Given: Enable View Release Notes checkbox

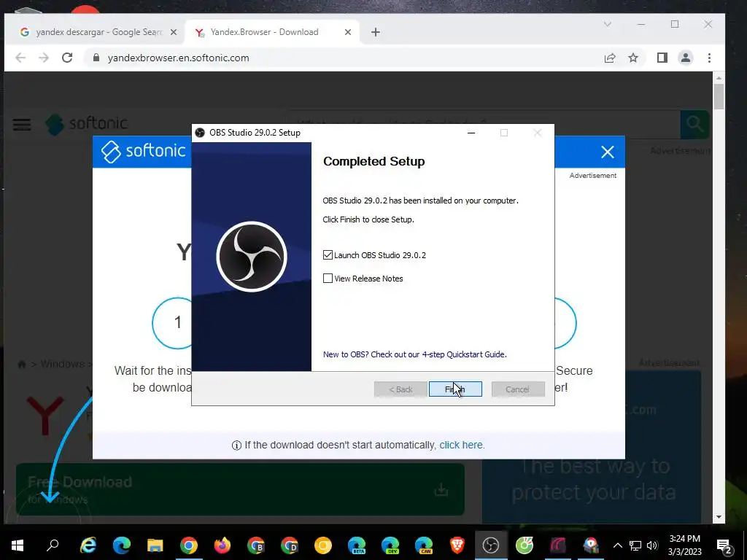Looking at the screenshot, I should [328, 278].
